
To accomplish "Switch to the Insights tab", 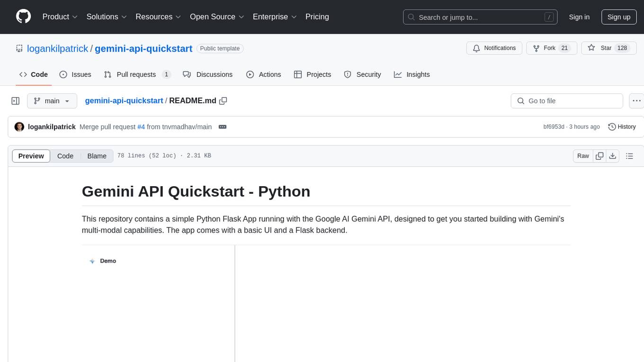I will click(x=412, y=74).
